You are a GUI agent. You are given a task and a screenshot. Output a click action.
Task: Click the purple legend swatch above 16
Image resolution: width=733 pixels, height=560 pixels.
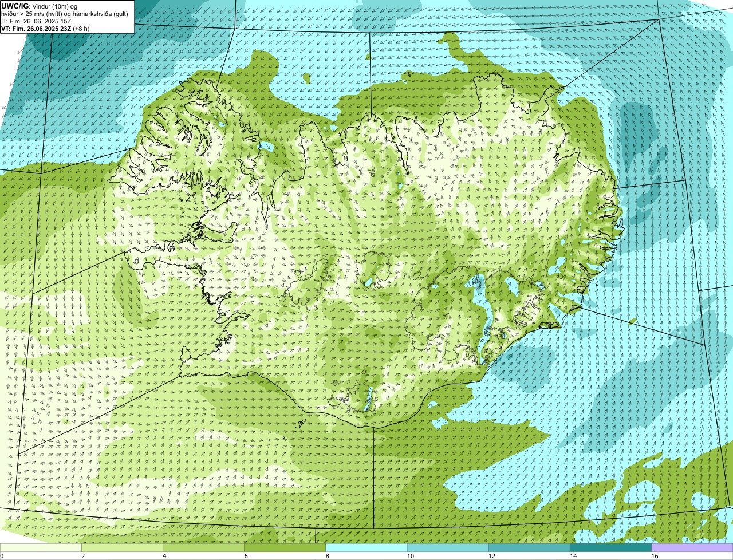click(x=692, y=548)
